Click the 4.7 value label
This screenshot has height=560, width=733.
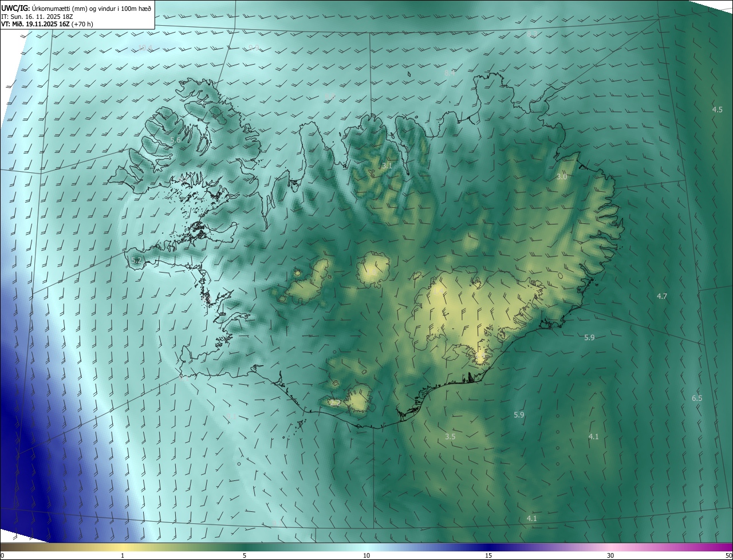point(662,296)
